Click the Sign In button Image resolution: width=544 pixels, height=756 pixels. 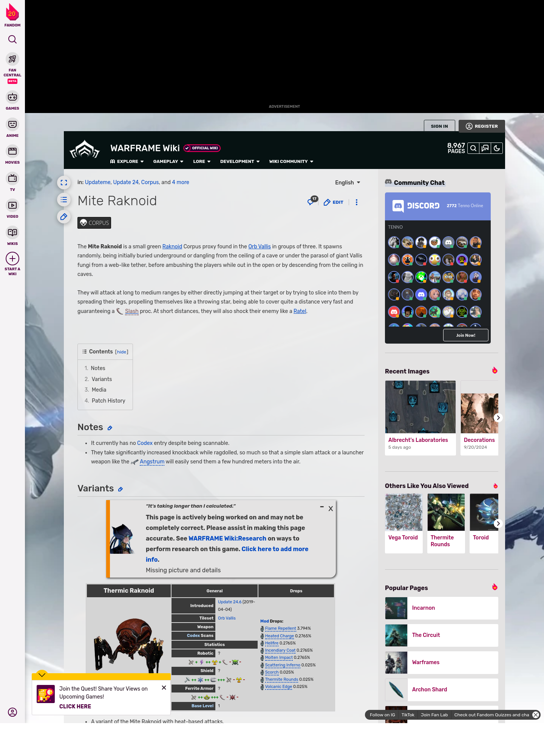tap(439, 126)
